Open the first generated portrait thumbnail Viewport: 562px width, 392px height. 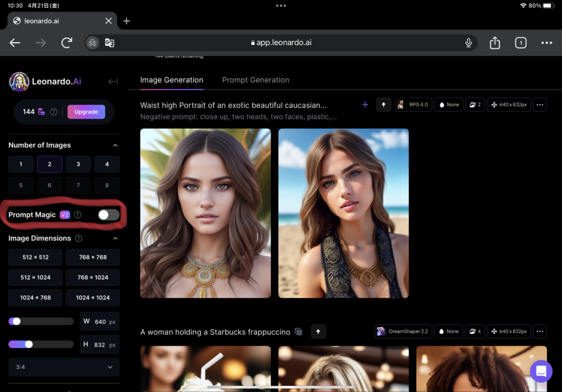205,213
